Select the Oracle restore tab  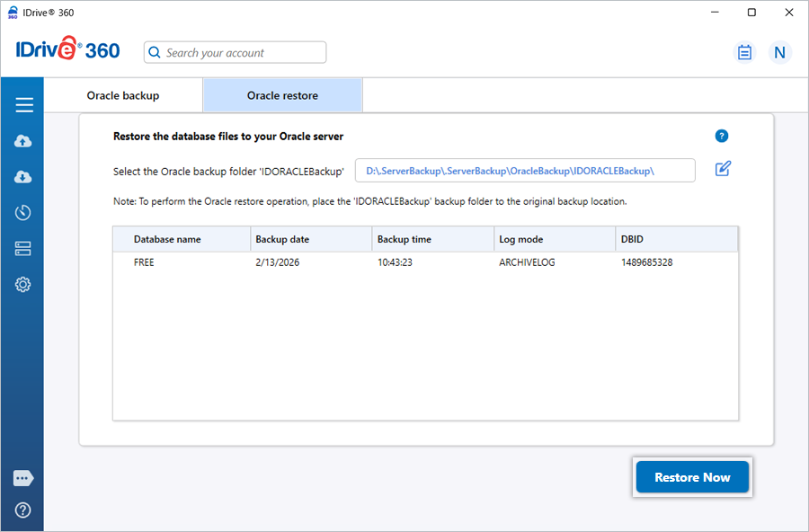tap(282, 95)
